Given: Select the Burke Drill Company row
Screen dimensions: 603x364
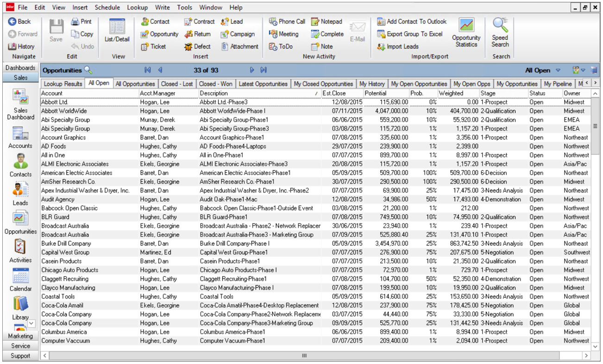Looking at the screenshot, I should (316, 244).
